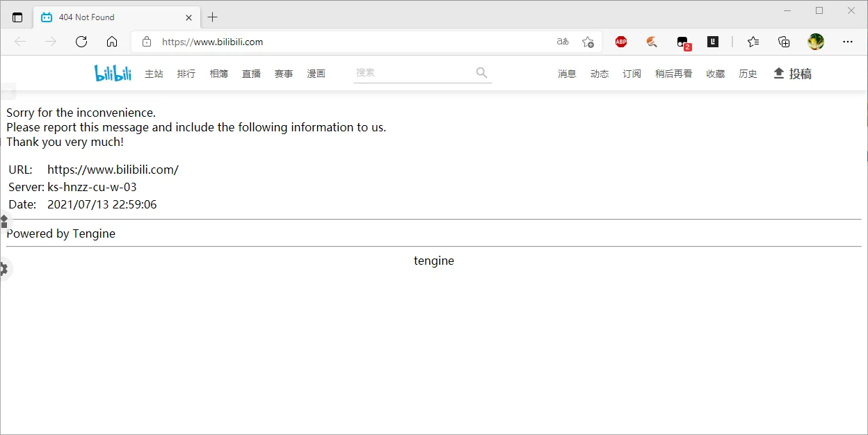Click the URL text https://www.bilibili.com/
This screenshot has width=868, height=435.
pos(113,170)
